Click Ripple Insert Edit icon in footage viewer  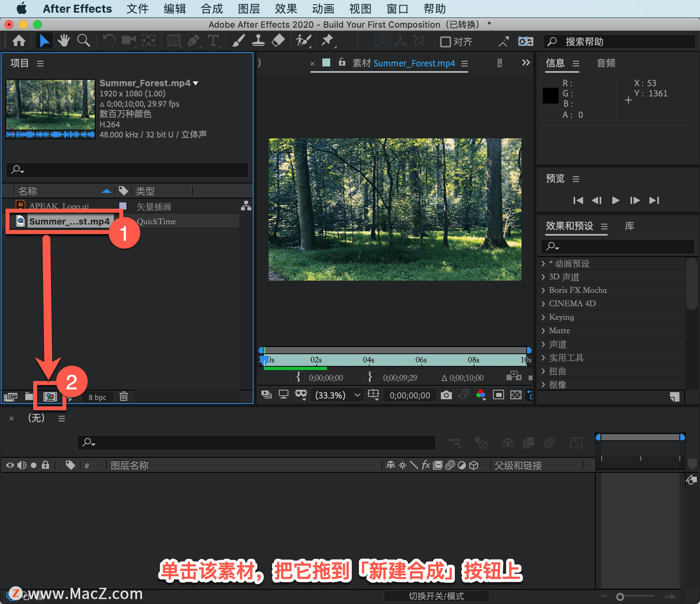pyautogui.click(x=514, y=376)
